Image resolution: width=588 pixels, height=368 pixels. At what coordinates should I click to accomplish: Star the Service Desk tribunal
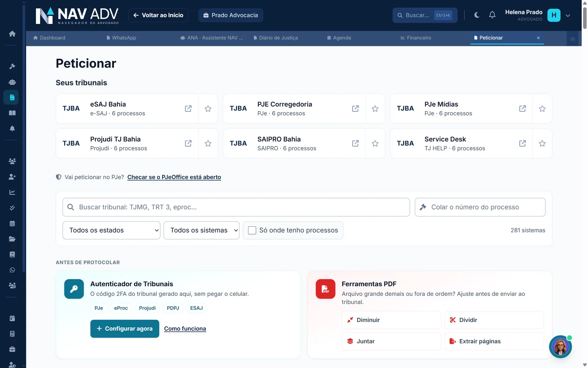click(542, 144)
